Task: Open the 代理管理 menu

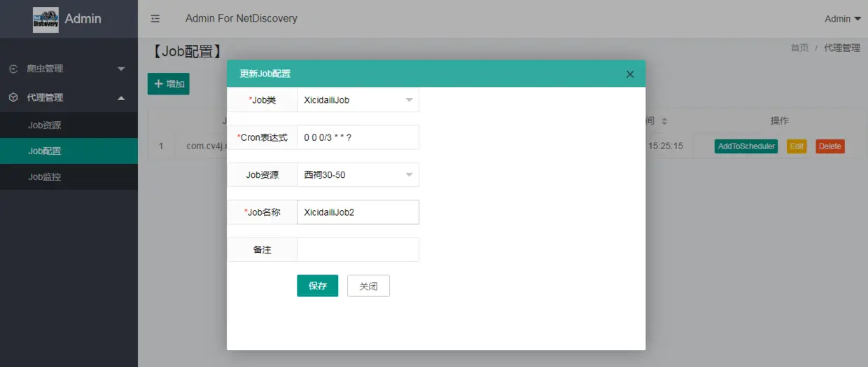Action: pos(69,97)
